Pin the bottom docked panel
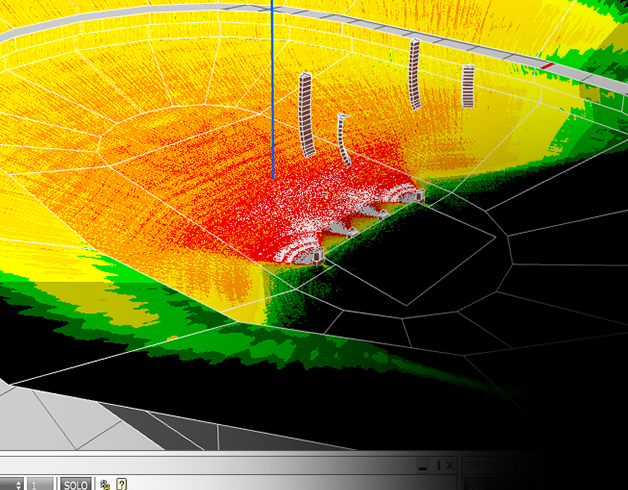This screenshot has height=490, width=628. tap(437, 466)
